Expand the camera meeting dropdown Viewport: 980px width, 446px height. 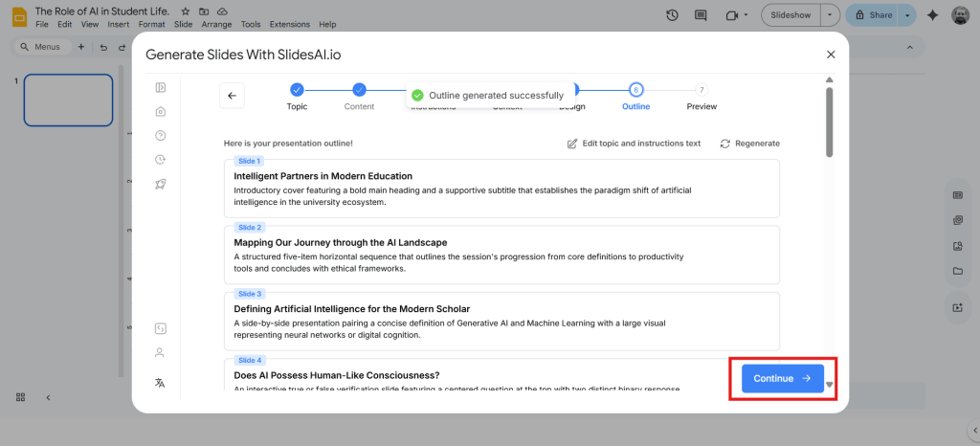point(747,15)
